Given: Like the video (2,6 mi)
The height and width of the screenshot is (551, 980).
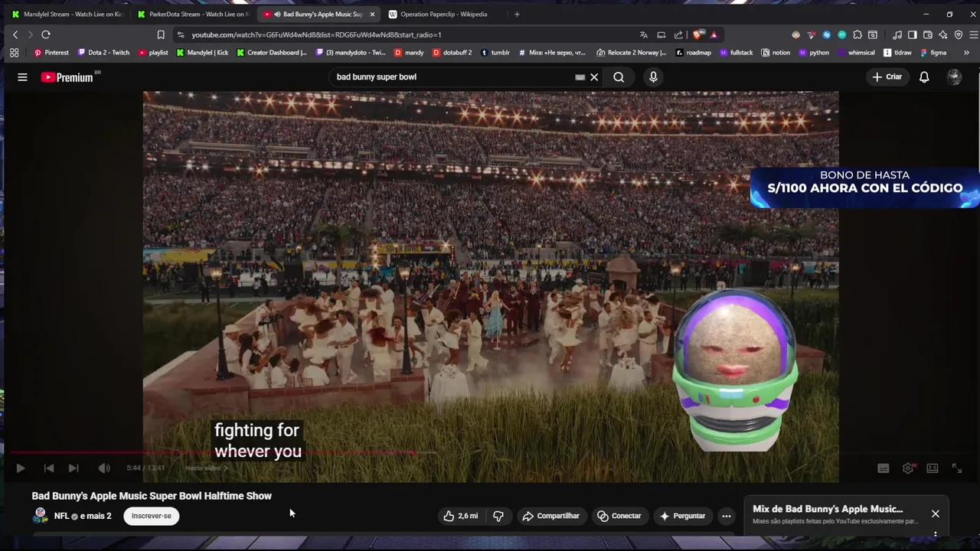Looking at the screenshot, I should click(x=460, y=516).
